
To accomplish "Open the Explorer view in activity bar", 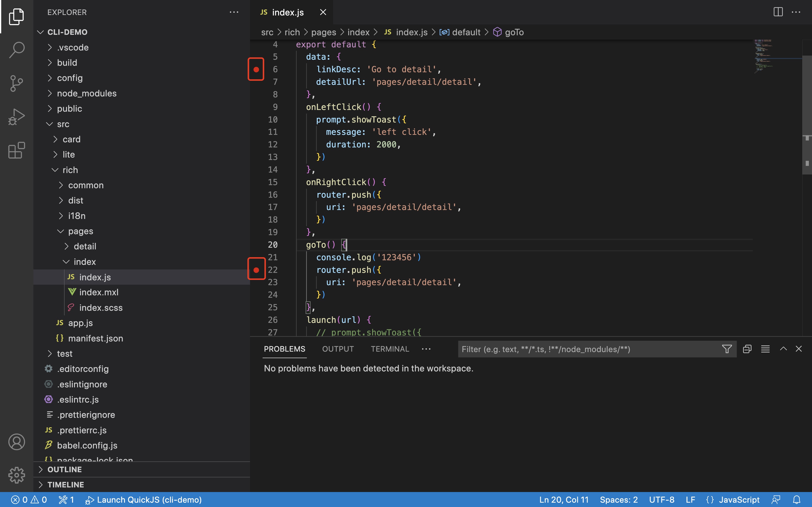I will coord(16,16).
